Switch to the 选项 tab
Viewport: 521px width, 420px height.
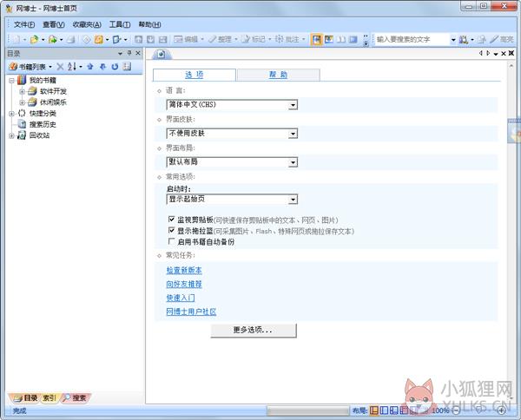coord(195,75)
